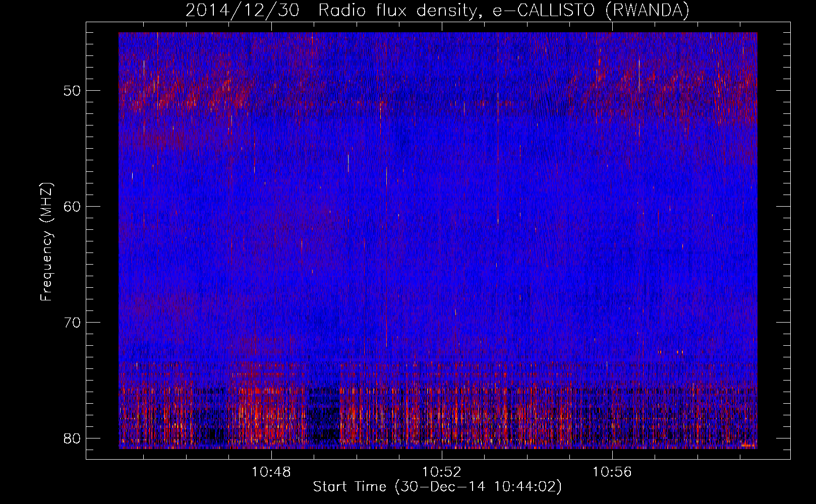This screenshot has height=504, width=816.
Task: Click the plot title "2014/12/30 Radio flux density, e-CALLISTO (RWANDA)"
Action: coord(437,11)
